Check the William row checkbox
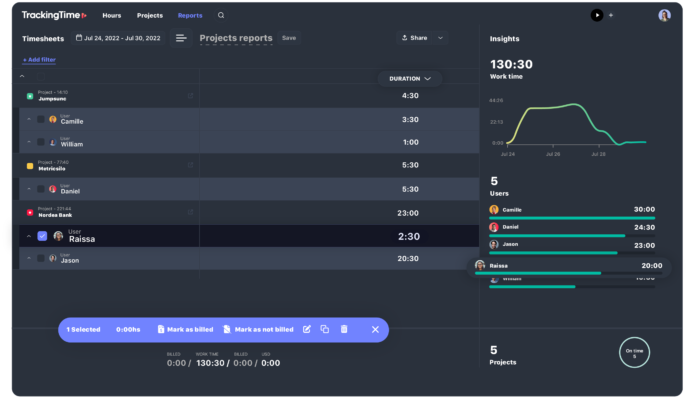This screenshot has width=686, height=400. 41,142
